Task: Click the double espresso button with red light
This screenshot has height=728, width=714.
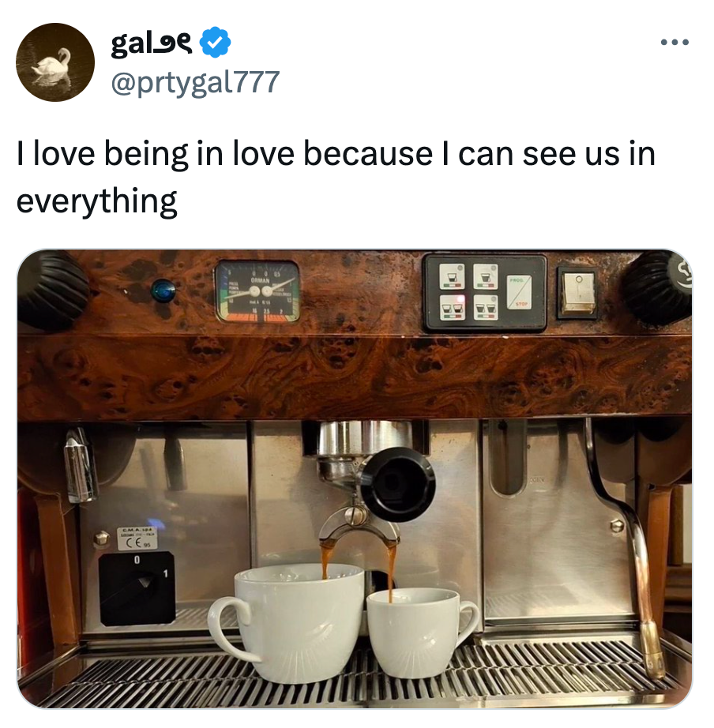Action: point(452,307)
